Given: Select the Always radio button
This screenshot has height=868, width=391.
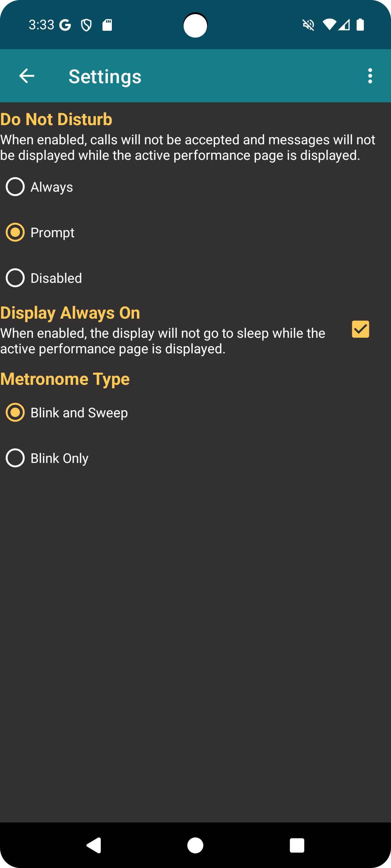Looking at the screenshot, I should click(15, 187).
